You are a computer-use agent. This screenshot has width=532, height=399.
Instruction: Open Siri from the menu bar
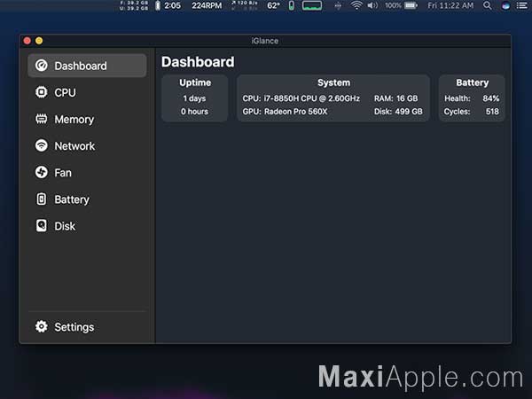pos(505,5)
